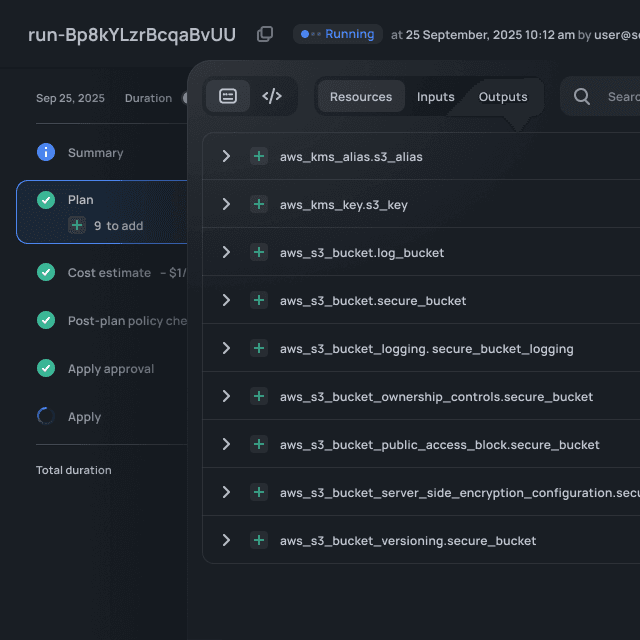
Task: Copy the run ID with the copy icon
Action: (x=265, y=34)
